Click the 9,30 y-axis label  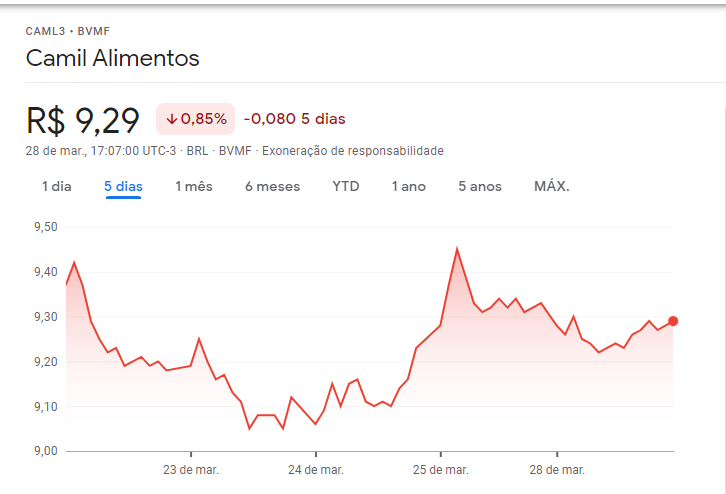(46, 317)
